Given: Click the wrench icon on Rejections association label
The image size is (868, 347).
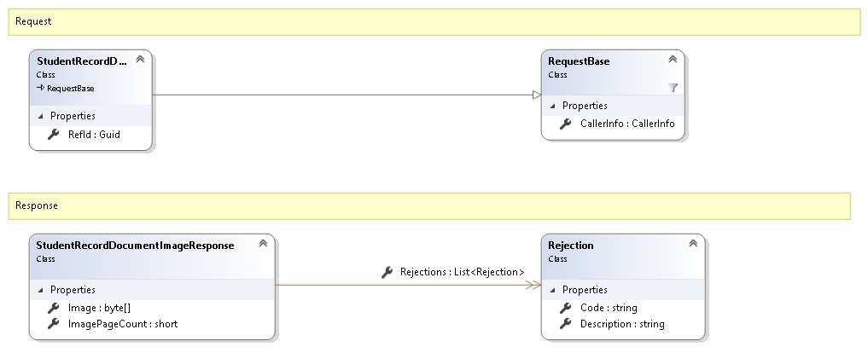Looking at the screenshot, I should coord(388,273).
